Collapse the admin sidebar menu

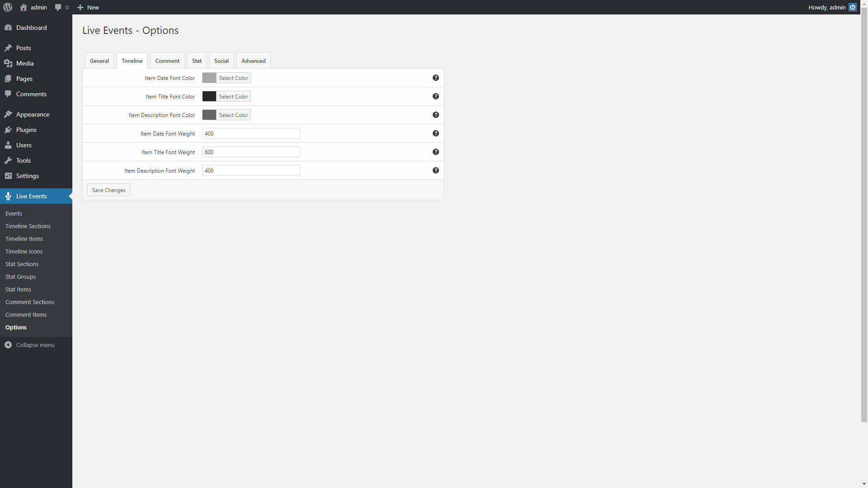click(x=35, y=345)
